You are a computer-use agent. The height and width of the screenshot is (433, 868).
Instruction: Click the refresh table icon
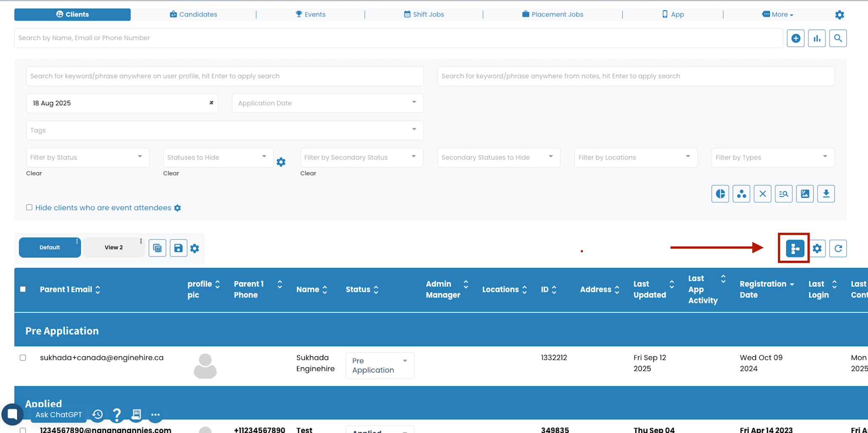tap(838, 249)
